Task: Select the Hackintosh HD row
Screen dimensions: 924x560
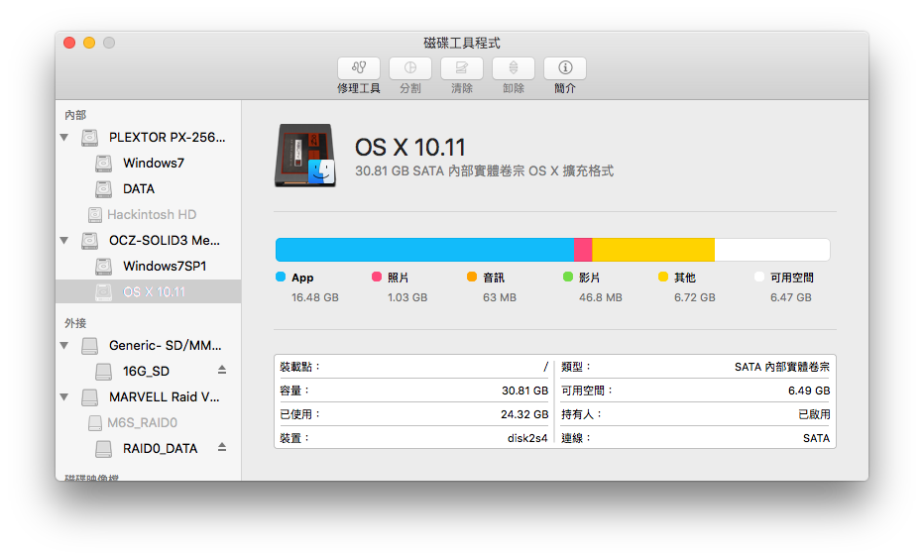Action: tap(149, 215)
